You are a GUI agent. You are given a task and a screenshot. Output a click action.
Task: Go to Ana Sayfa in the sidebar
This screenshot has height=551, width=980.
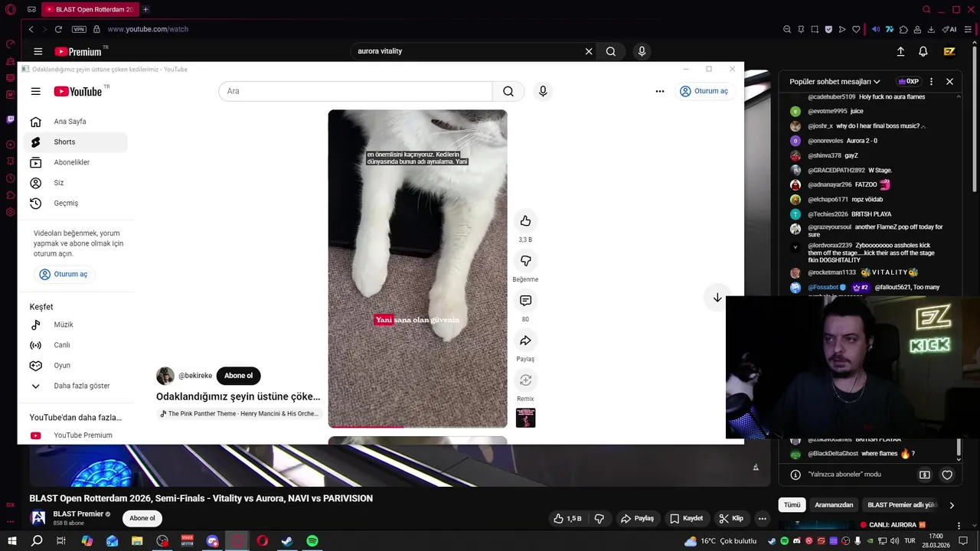(75, 122)
